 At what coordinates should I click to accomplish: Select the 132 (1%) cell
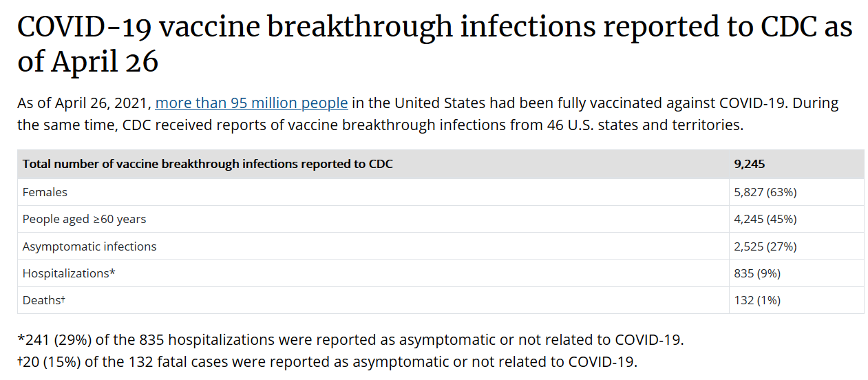[757, 300]
